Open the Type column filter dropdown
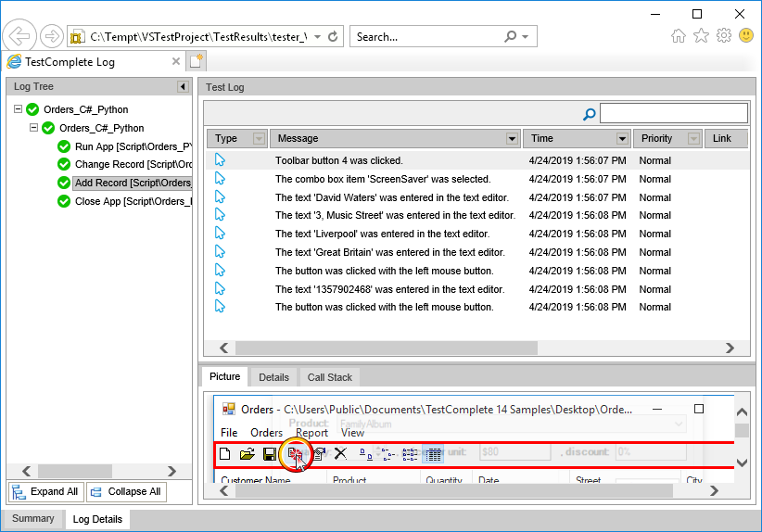This screenshot has height=532, width=762. click(x=259, y=138)
